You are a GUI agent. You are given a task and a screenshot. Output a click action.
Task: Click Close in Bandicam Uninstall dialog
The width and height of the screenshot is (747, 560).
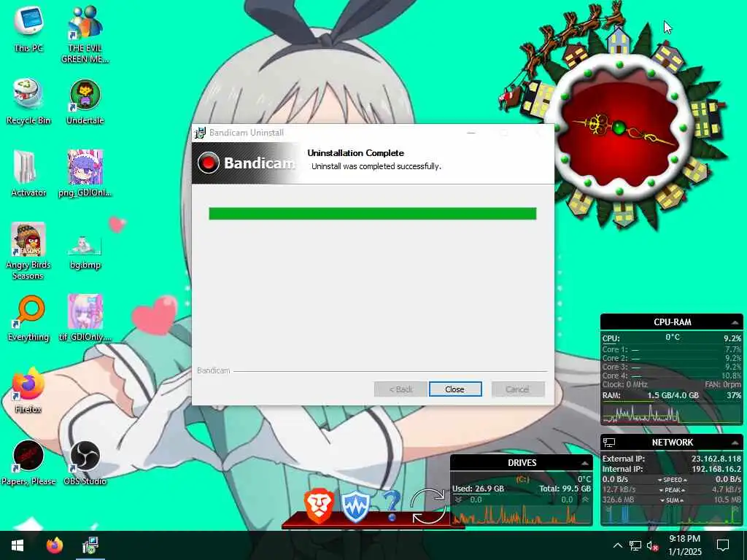coord(455,389)
